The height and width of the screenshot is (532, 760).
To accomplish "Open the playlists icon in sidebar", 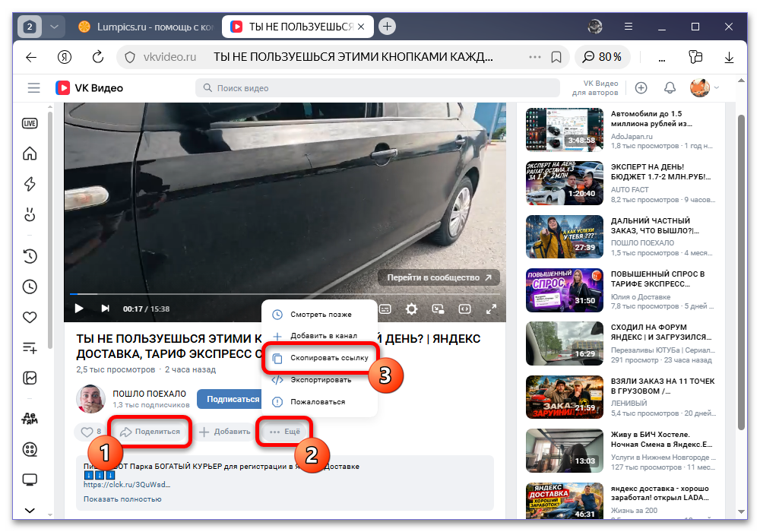I will click(x=30, y=348).
